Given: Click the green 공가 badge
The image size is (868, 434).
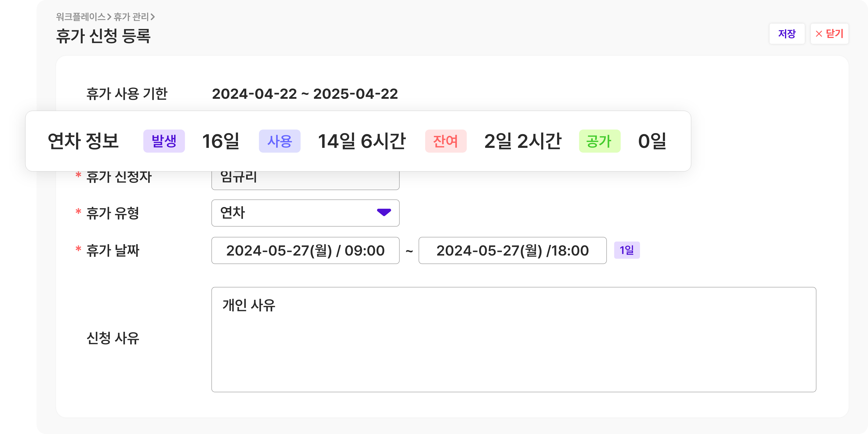Looking at the screenshot, I should [600, 141].
